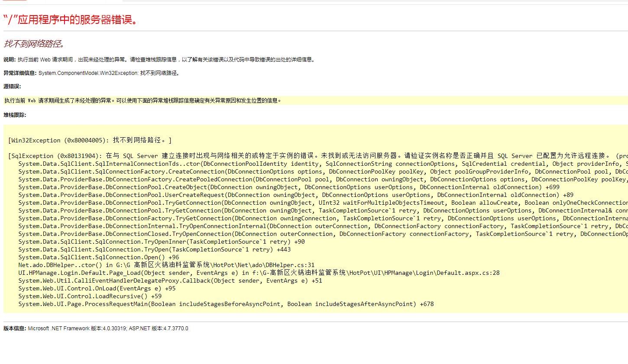Screen dimensions: 628x364
Task: Click the '说明:' description label
Action: 10,60
